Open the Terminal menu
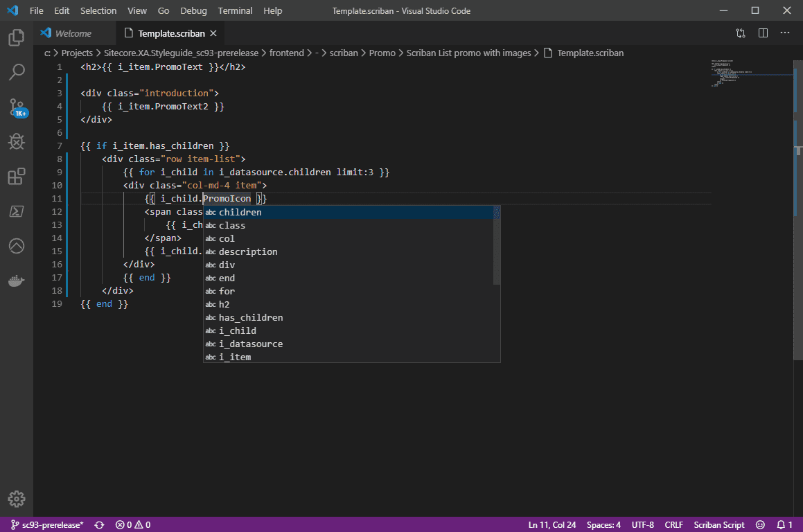803x532 pixels. click(x=235, y=11)
